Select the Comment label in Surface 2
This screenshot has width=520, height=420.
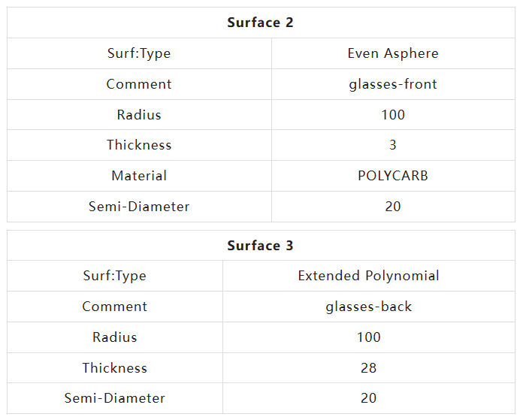pos(139,84)
